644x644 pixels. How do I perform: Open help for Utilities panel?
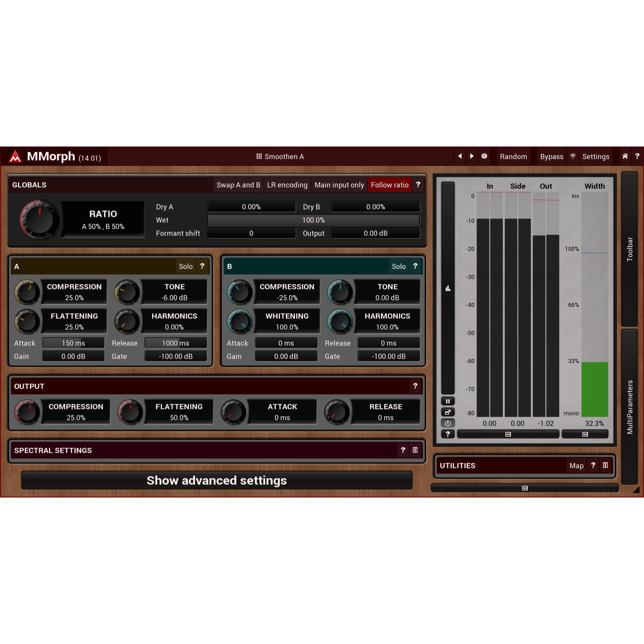coord(593,465)
